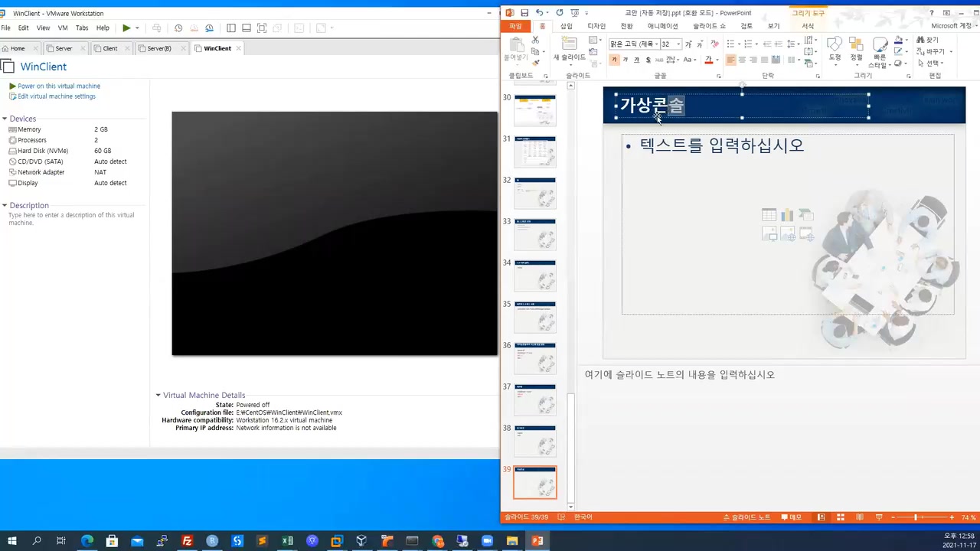Switch to Slide Sorter view in status bar

click(x=840, y=517)
